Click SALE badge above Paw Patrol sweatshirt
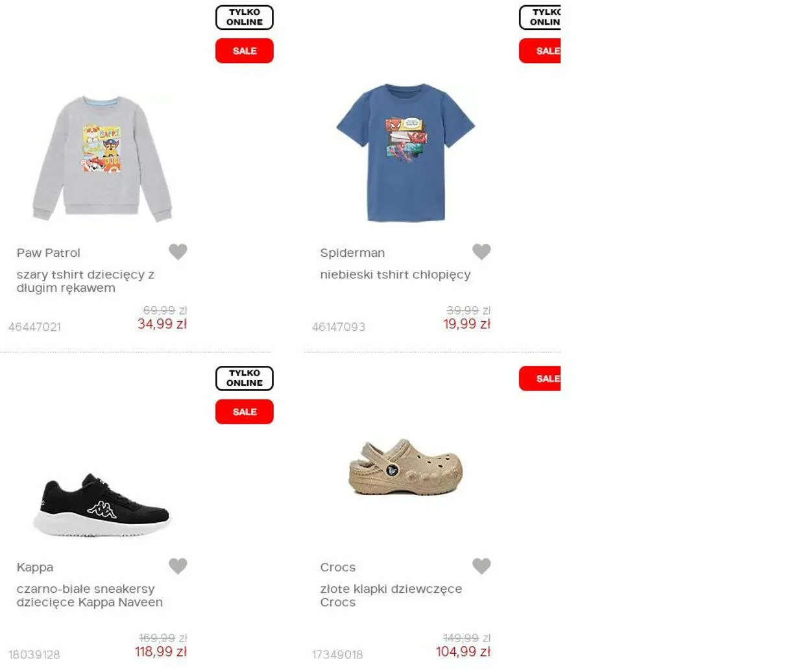Screen dimensions: 811x672 [x=245, y=51]
